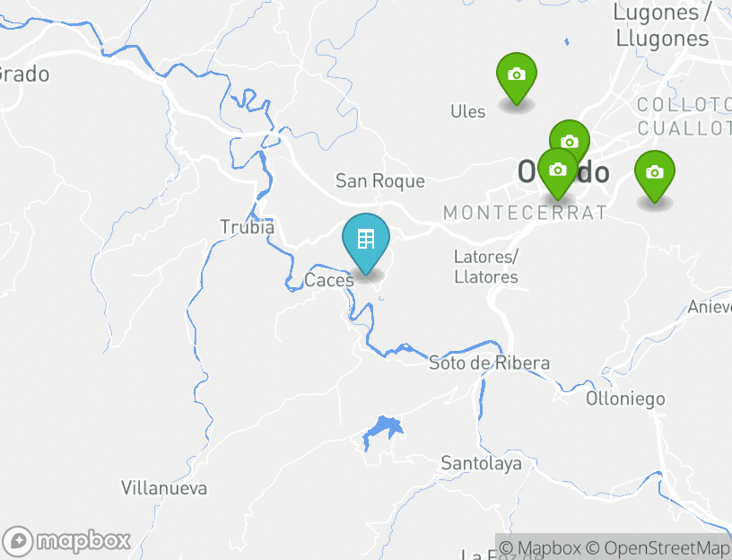Viewport: 732px width, 560px height.
Task: Click the Caces village label
Action: tap(329, 280)
